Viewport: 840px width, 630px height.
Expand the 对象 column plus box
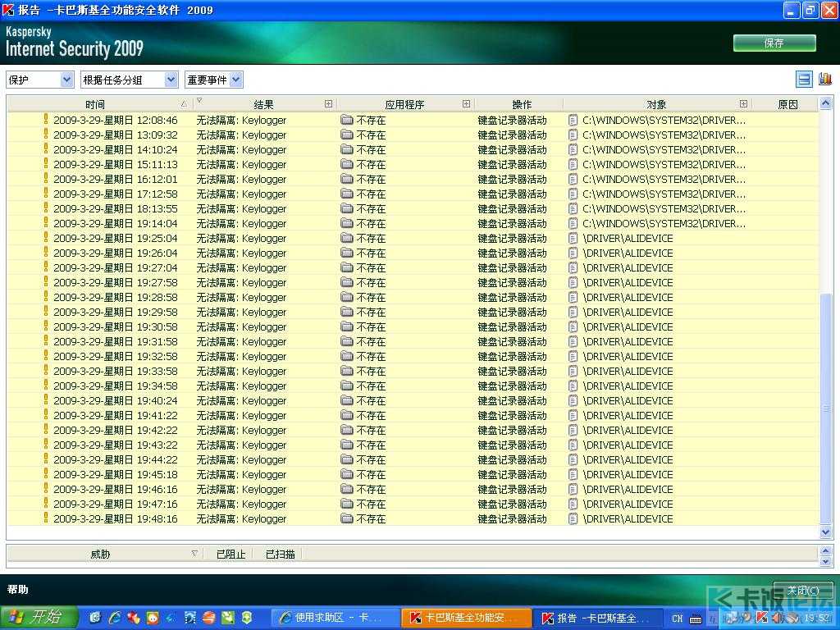pos(743,104)
